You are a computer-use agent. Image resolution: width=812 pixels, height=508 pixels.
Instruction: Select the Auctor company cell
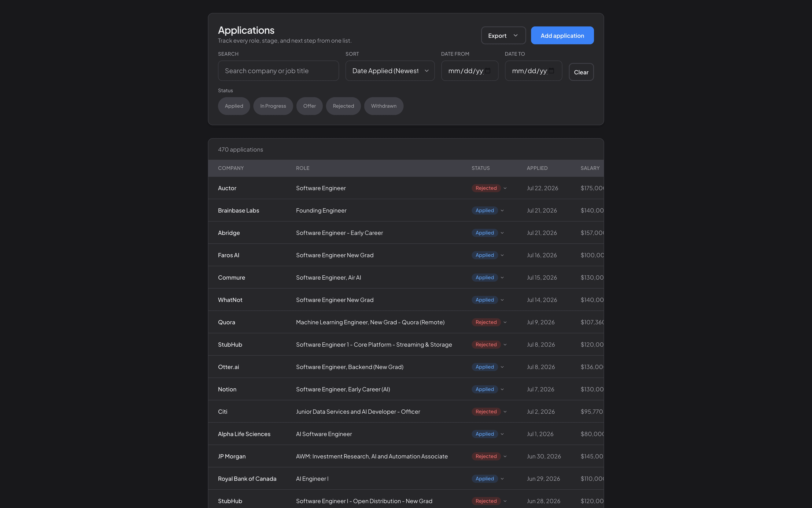227,188
